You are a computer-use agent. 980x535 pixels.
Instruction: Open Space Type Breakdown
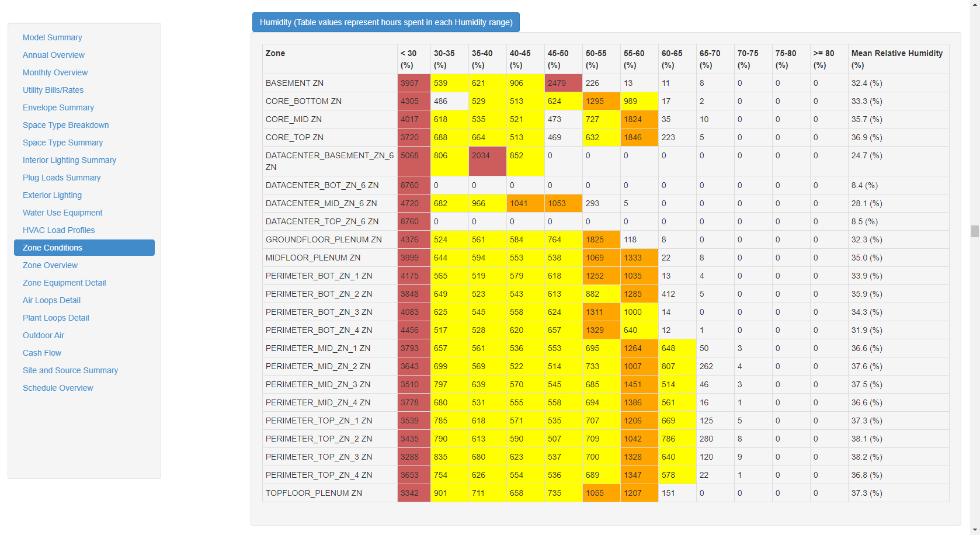tap(65, 125)
